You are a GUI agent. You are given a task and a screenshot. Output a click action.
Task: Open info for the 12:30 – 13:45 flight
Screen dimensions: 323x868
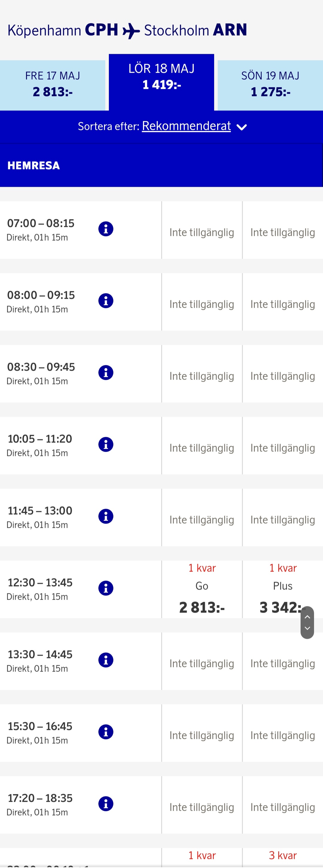pos(106,588)
